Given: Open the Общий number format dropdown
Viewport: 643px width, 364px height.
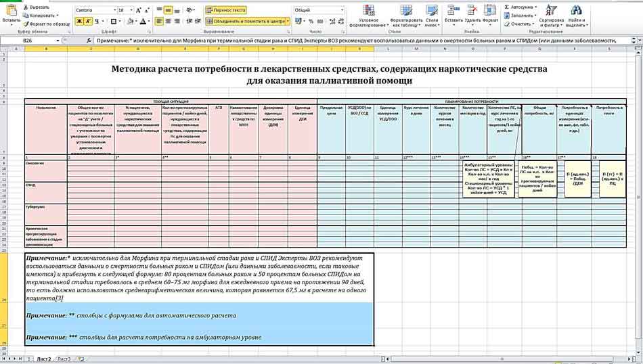Looking at the screenshot, I should coord(342,10).
